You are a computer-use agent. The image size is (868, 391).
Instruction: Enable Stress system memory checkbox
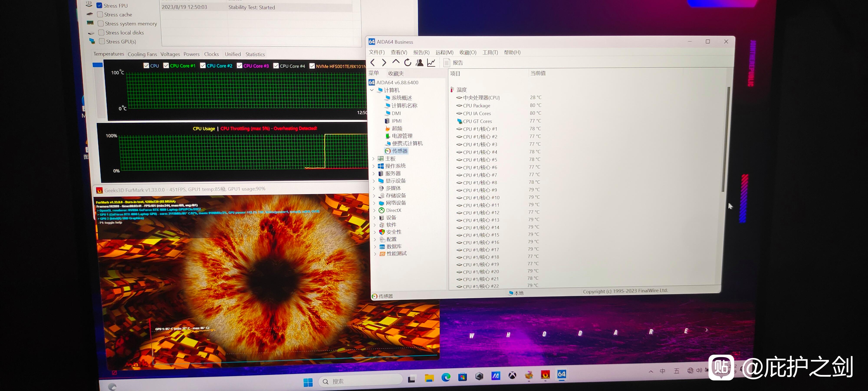[x=101, y=23]
